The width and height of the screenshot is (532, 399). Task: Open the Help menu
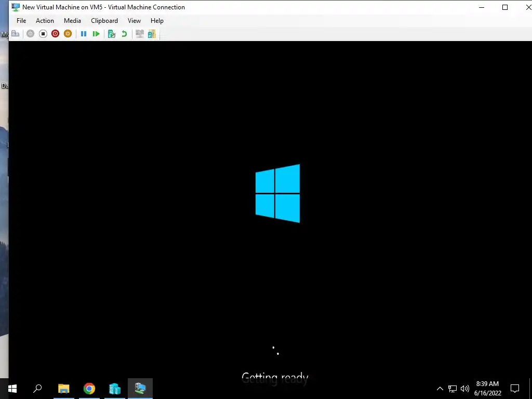(157, 21)
